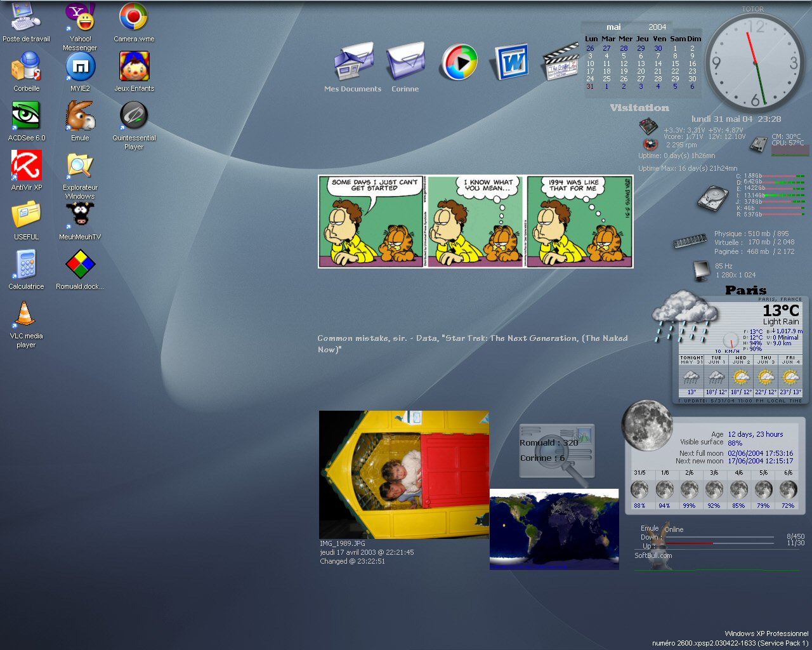Image resolution: width=812 pixels, height=650 pixels.
Task: Select day 15 in the mai calendar
Action: [x=675, y=63]
